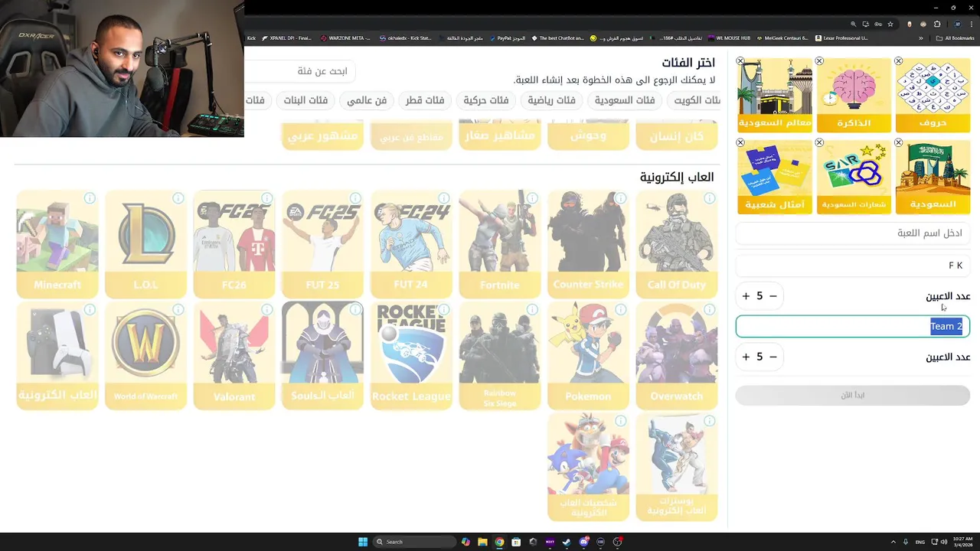Show info for World of Warcraft card

click(178, 310)
